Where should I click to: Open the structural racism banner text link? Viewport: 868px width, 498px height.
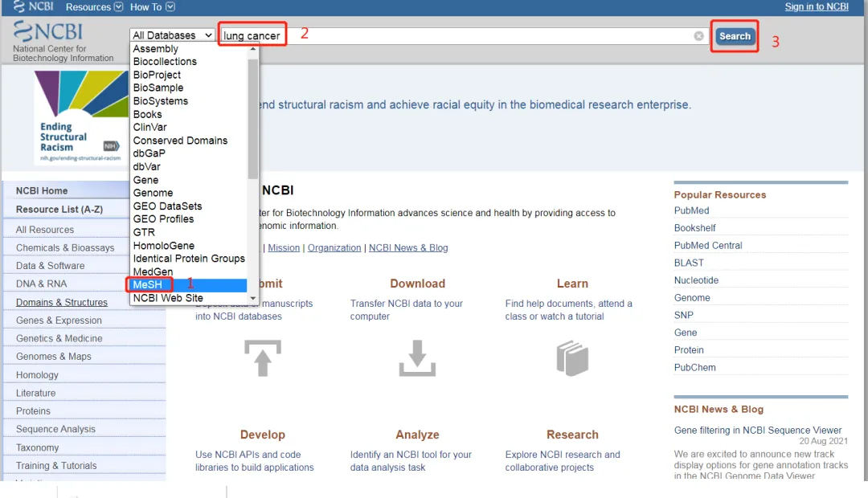[475, 104]
